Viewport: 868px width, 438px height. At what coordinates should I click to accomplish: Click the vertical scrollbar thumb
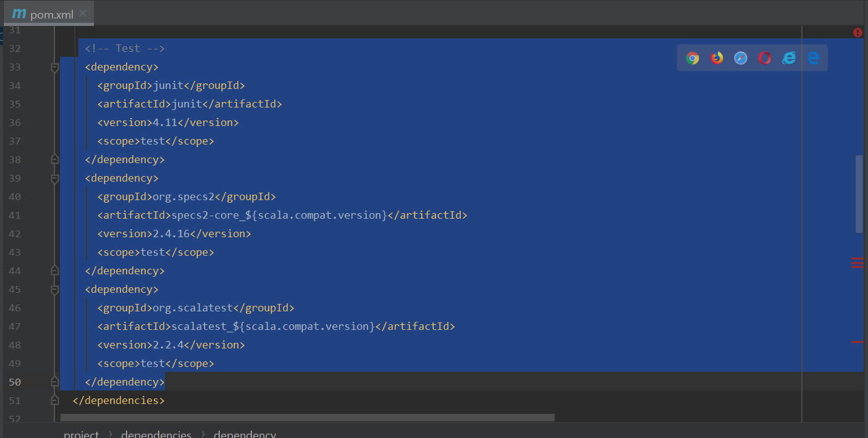[859, 193]
